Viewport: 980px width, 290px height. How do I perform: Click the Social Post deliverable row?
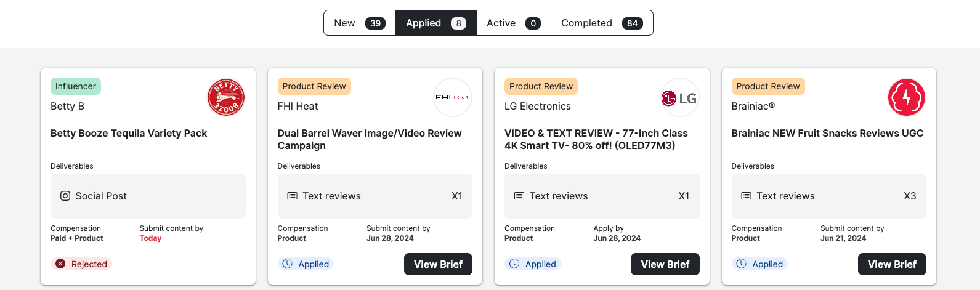(148, 196)
